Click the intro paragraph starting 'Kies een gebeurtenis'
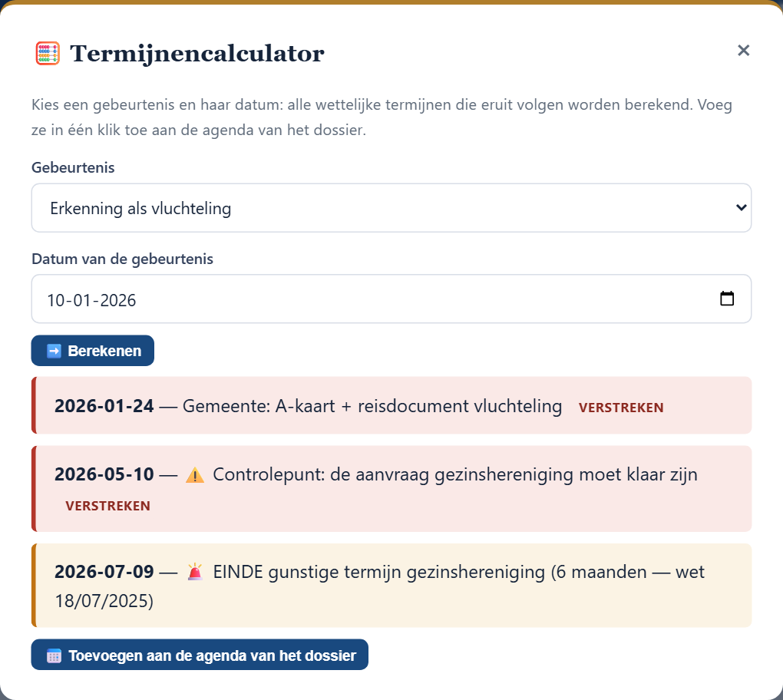Viewport: 783px width, 700px height. (x=382, y=117)
